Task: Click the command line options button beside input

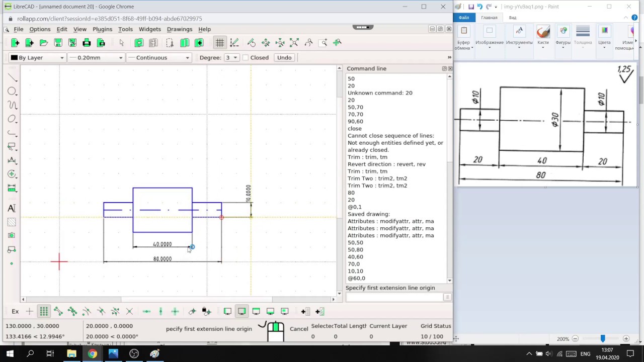Action: tap(447, 297)
